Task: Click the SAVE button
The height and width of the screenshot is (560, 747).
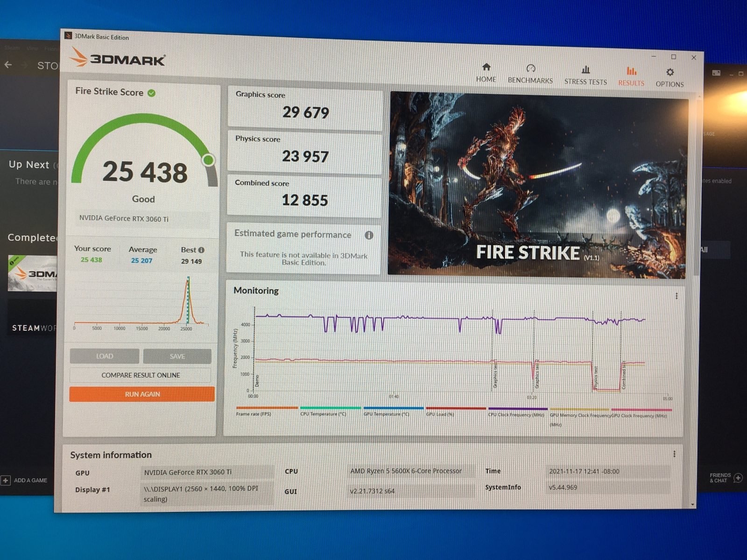Action: pos(177,357)
